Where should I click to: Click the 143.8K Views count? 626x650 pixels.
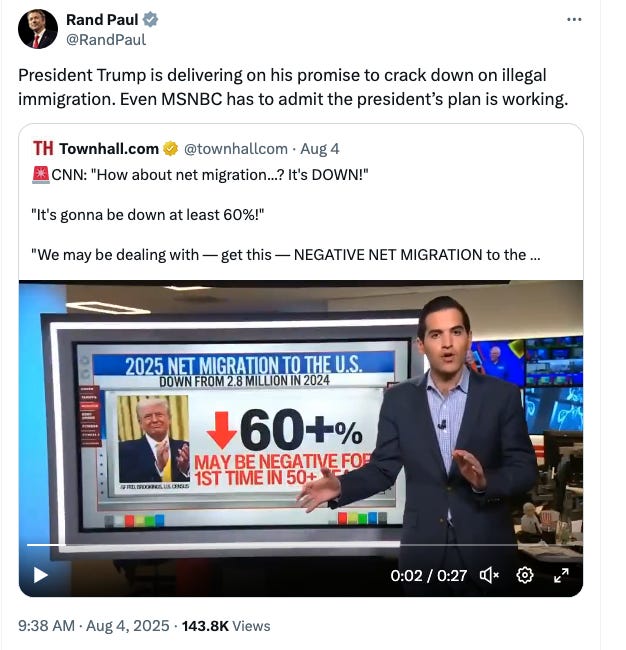tap(226, 626)
